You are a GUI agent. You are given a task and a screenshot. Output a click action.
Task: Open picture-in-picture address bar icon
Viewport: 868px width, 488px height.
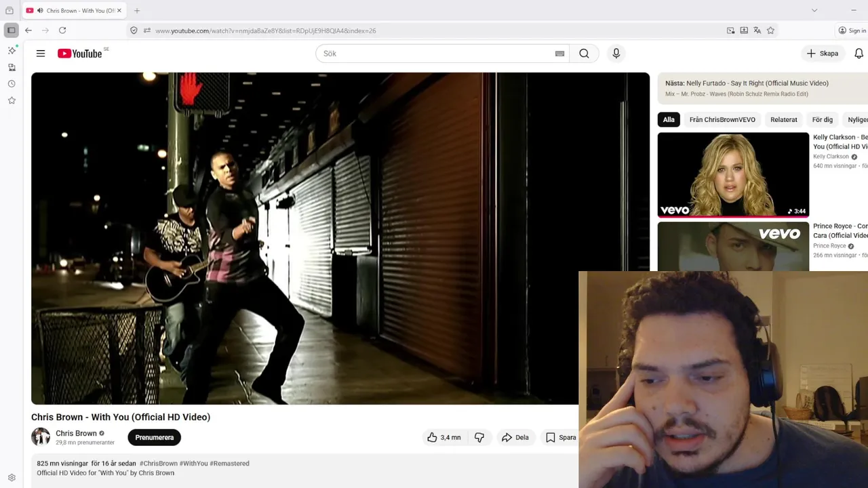click(x=730, y=30)
